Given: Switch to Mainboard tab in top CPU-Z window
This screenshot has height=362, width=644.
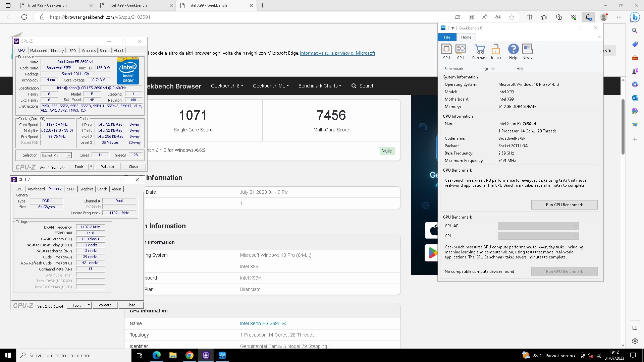Looking at the screenshot, I should (39, 51).
